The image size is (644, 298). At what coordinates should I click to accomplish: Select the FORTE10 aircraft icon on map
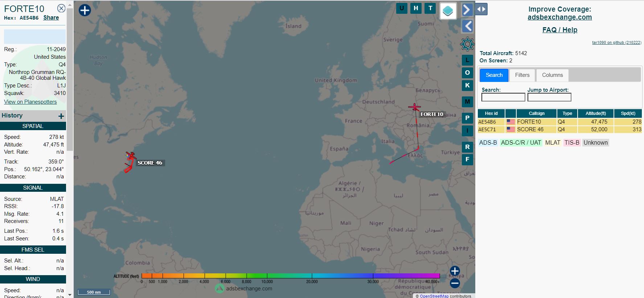(414, 107)
